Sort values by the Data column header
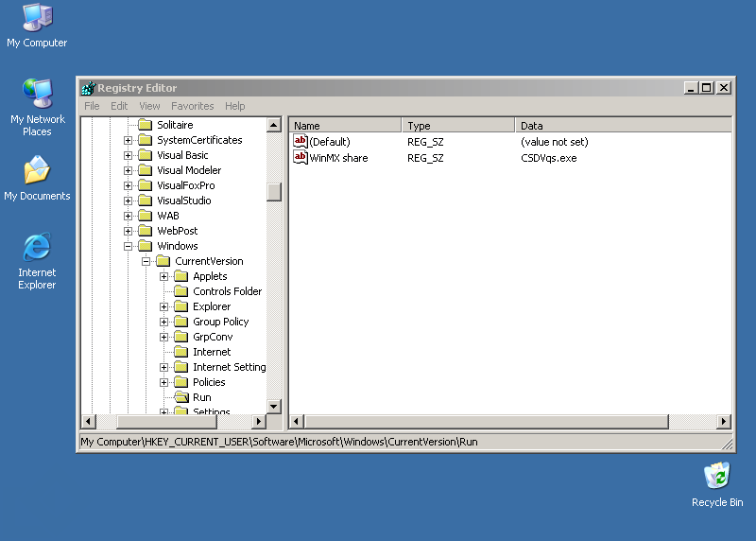This screenshot has width=756, height=541. [x=624, y=126]
